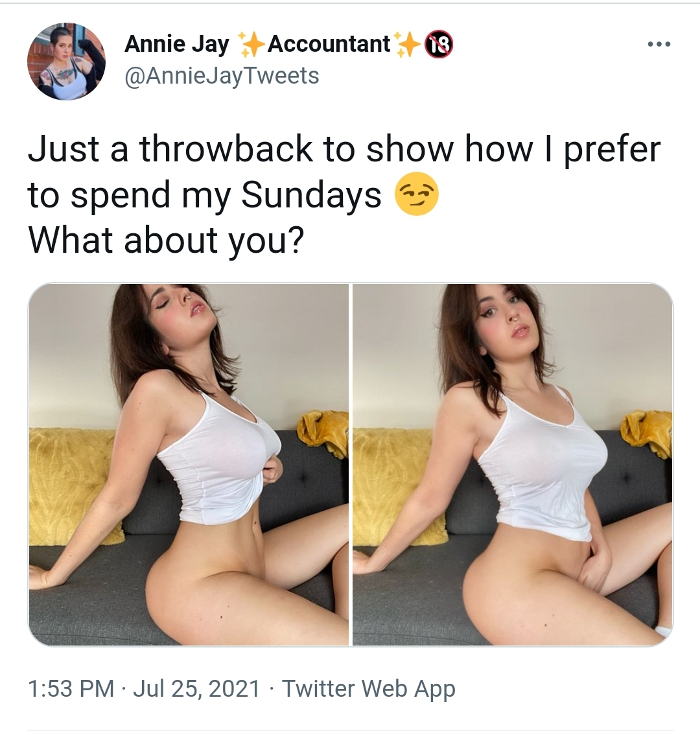Click the "to spend my Sundays" text line
This screenshot has height=735, width=700.
205,196
